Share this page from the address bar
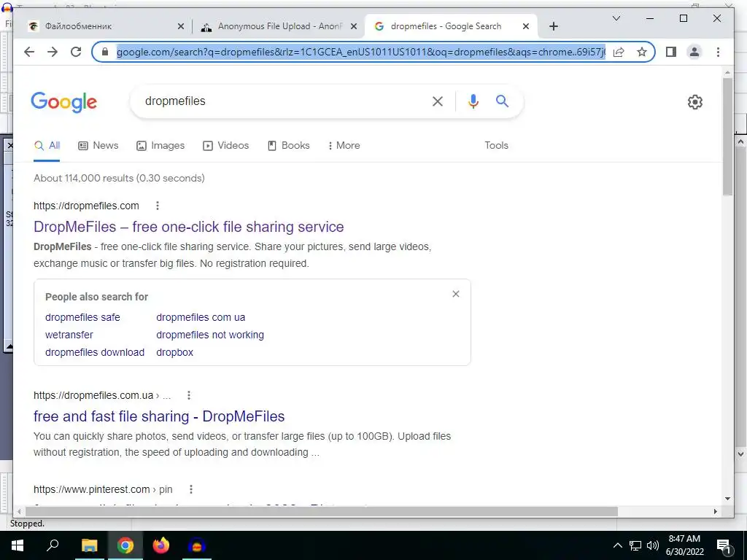747x560 pixels. (x=619, y=52)
